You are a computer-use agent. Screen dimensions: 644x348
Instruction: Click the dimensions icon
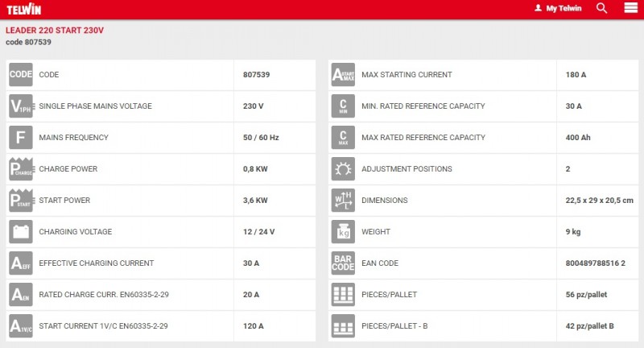pyautogui.click(x=343, y=201)
